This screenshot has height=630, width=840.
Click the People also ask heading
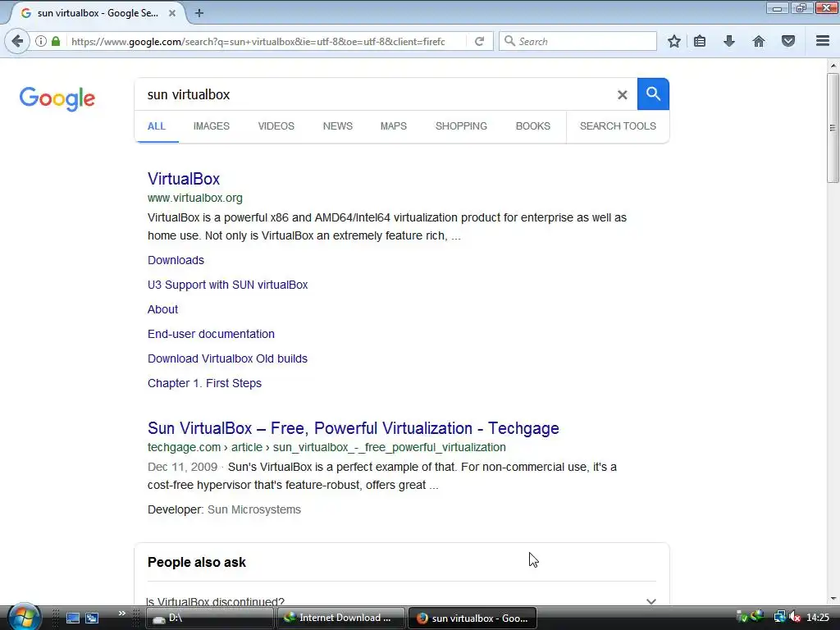click(x=197, y=563)
